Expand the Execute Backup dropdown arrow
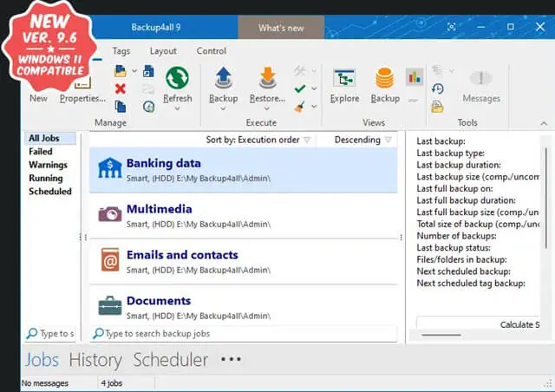Screen dimensions: 555x392 pos(223,108)
